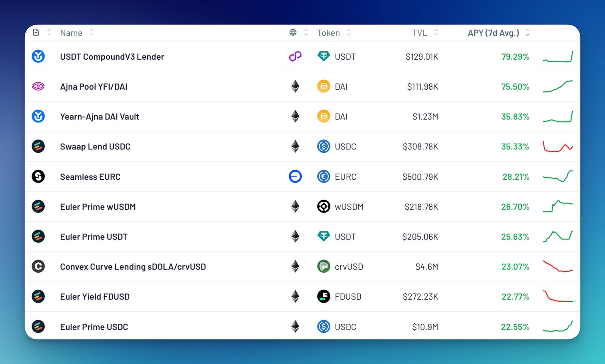This screenshot has width=605, height=364.
Task: Click the Seamless logo for Seamless EURC
Action: [38, 176]
